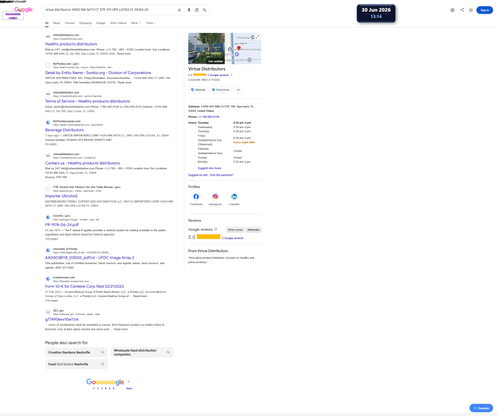Open the Website button in panel
Image resolution: width=500 pixels, height=416 pixels.
[198, 90]
